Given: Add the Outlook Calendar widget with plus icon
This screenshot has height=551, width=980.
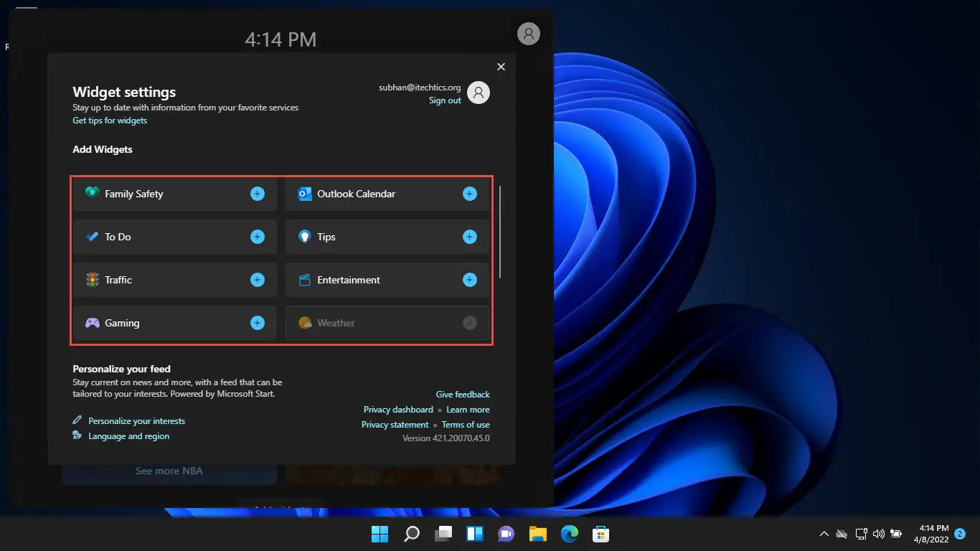Looking at the screenshot, I should pos(470,194).
